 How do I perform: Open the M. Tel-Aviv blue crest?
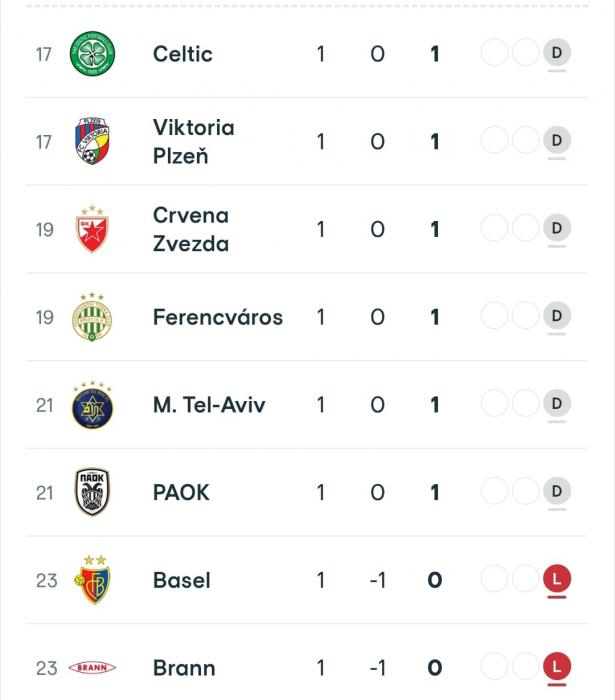point(92,405)
